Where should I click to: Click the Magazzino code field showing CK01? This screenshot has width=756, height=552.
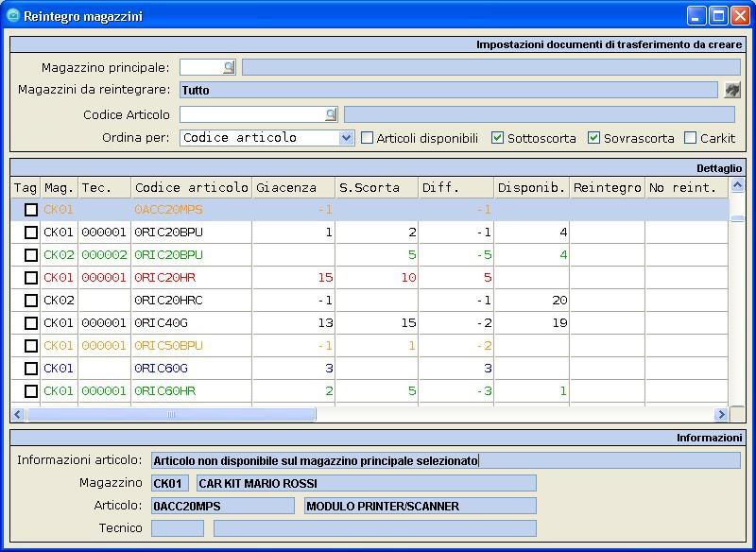point(170,483)
